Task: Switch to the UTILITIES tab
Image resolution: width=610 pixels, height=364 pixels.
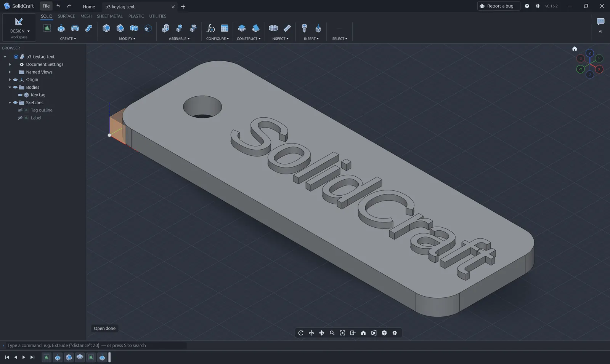Action: point(158,16)
